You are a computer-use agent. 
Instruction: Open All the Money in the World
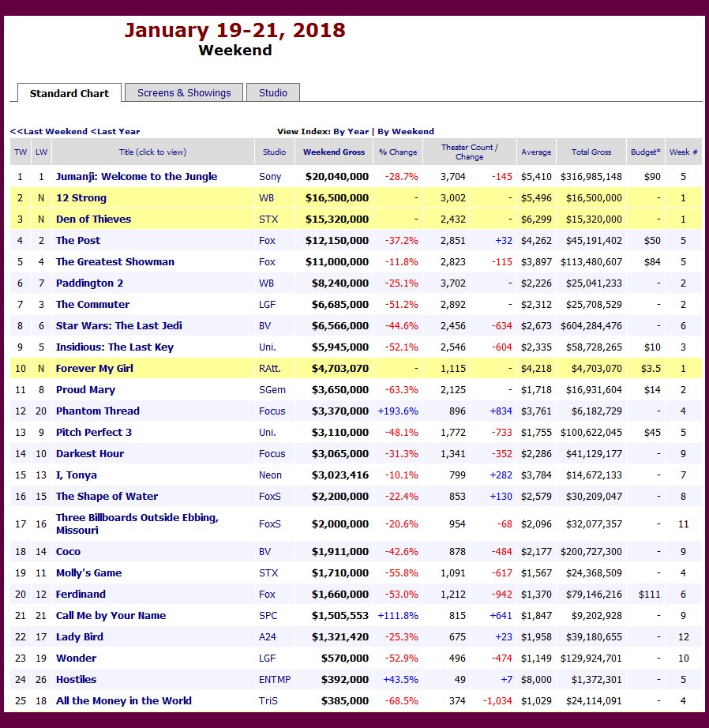click(123, 701)
